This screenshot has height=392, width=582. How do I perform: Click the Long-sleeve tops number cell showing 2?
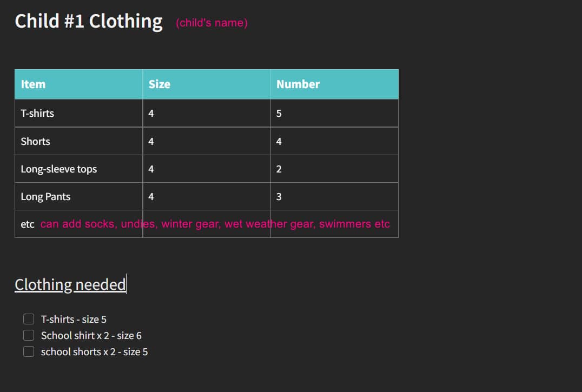tap(334, 169)
